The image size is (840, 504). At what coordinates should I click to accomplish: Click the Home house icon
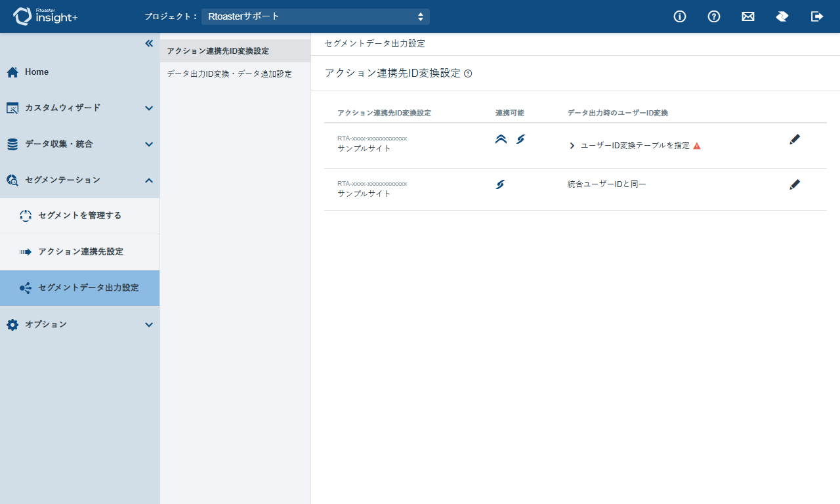[x=12, y=72]
